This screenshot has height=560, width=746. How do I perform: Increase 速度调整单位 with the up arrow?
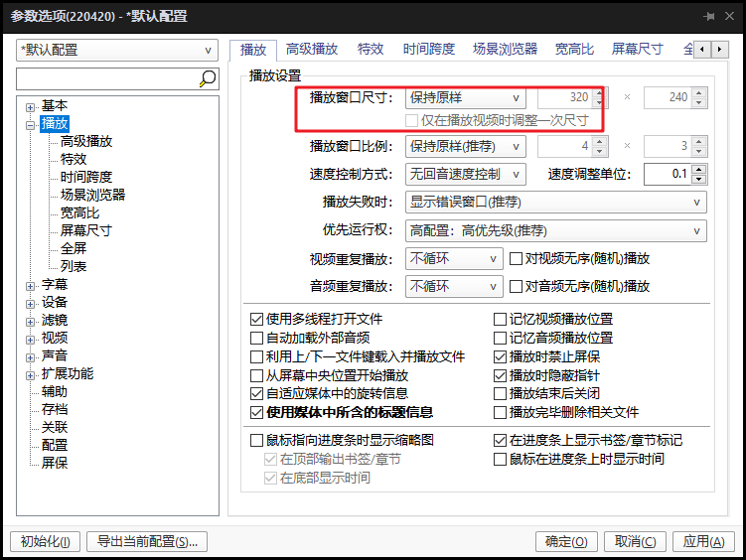(x=699, y=169)
